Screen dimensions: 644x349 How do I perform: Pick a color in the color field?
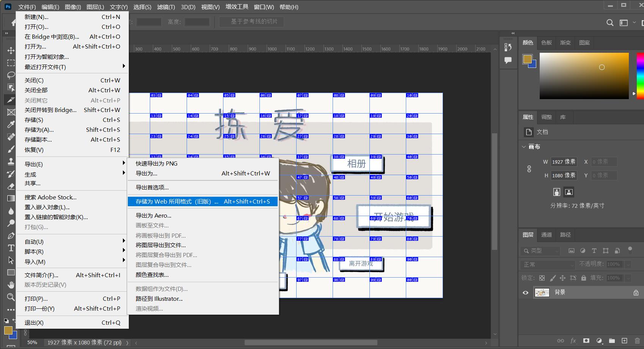[x=584, y=76]
